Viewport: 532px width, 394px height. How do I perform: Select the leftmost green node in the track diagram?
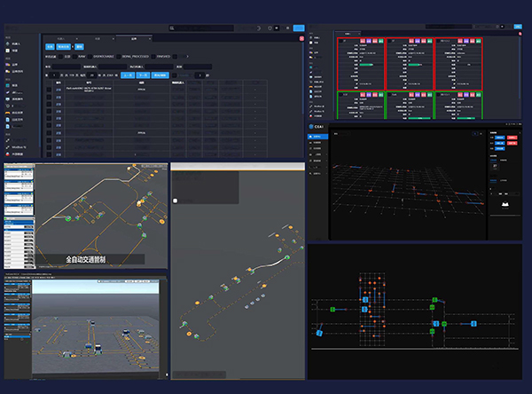point(331,310)
